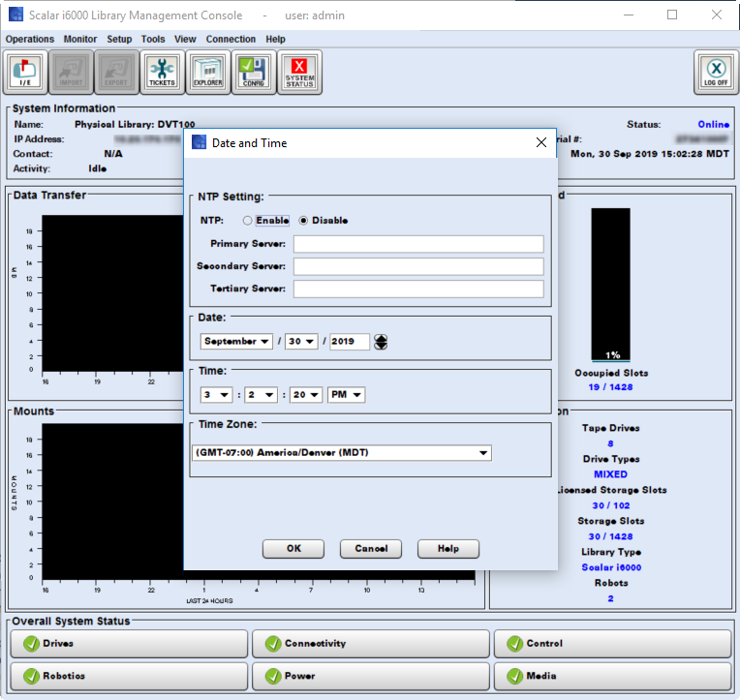The image size is (740, 700).
Task: Open the View menu
Action: tap(185, 39)
